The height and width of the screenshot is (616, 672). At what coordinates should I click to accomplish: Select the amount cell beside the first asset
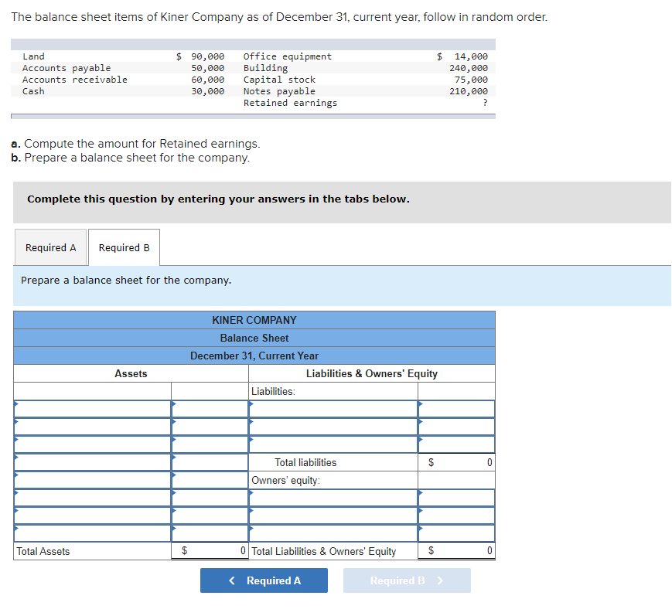click(x=210, y=409)
